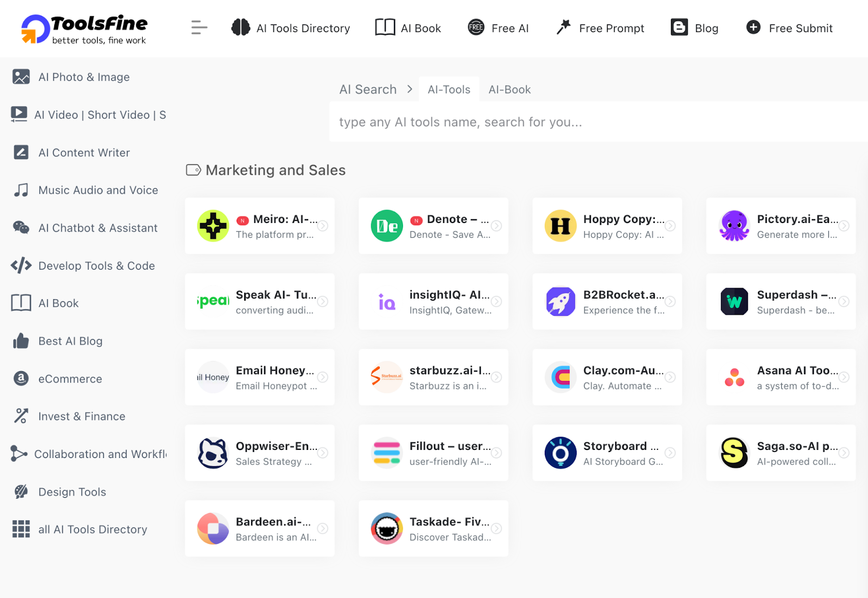
Task: Click the Denote green logo
Action: (387, 226)
